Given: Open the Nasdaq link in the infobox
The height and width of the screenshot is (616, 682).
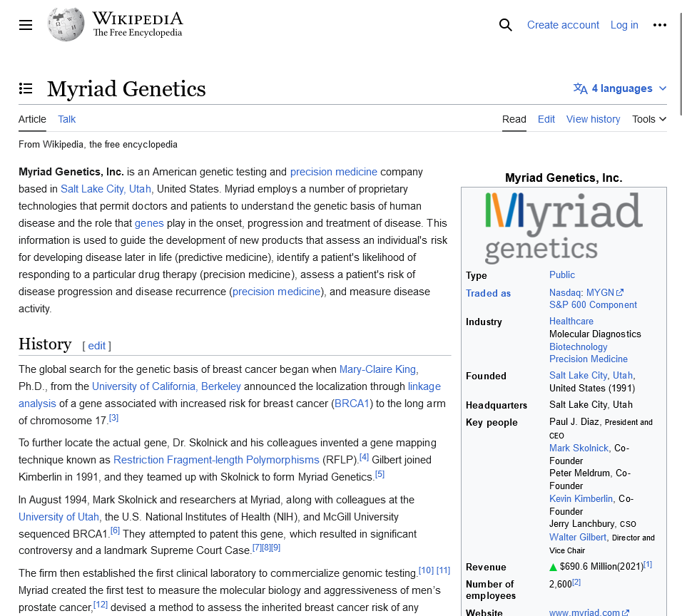Looking at the screenshot, I should (x=565, y=292).
